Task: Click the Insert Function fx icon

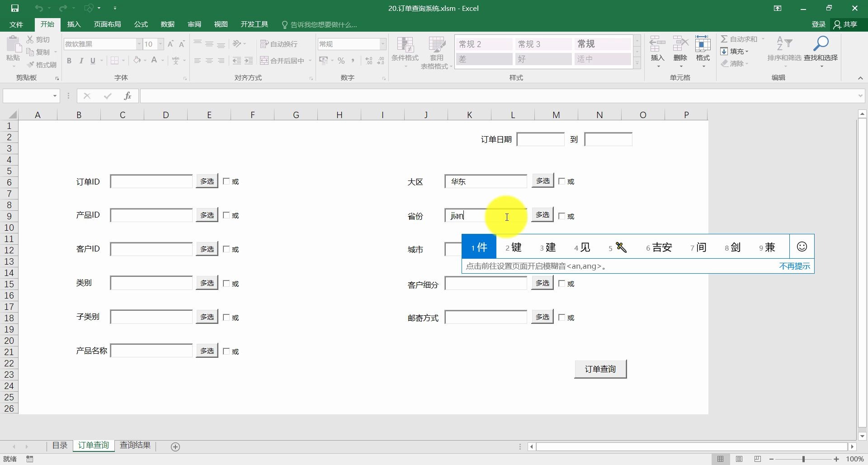Action: [x=127, y=96]
